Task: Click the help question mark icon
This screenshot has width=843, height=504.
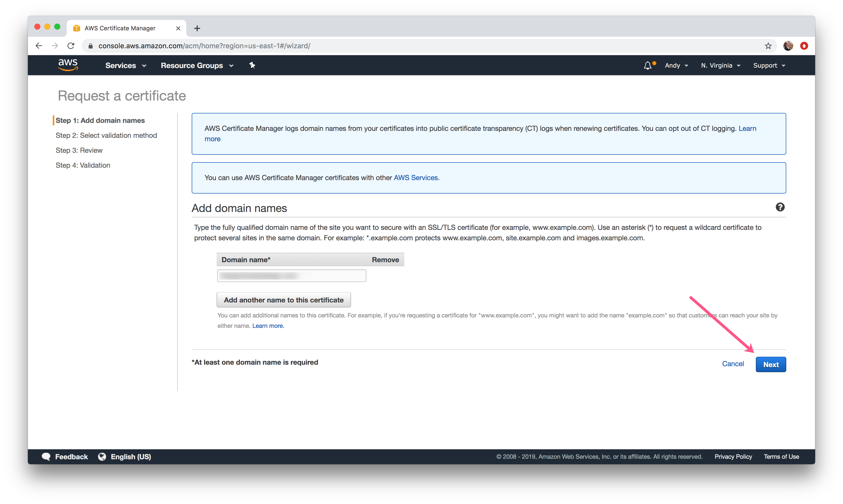Action: (x=780, y=207)
